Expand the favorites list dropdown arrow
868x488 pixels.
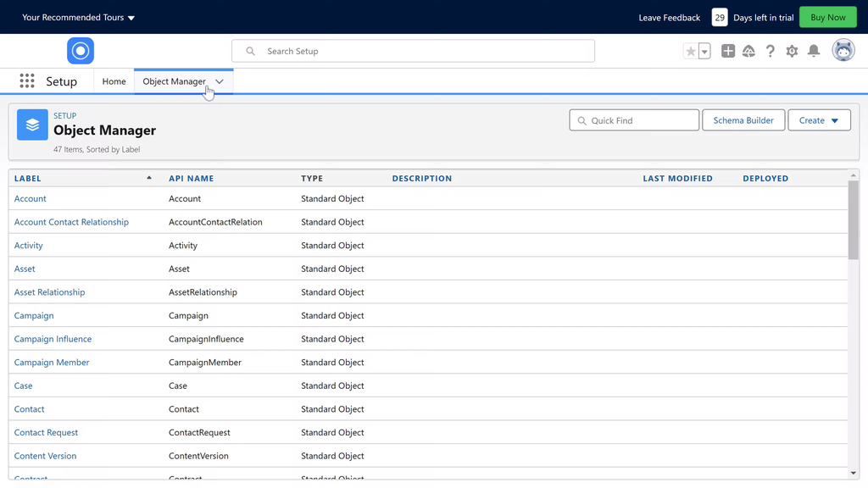[704, 52]
